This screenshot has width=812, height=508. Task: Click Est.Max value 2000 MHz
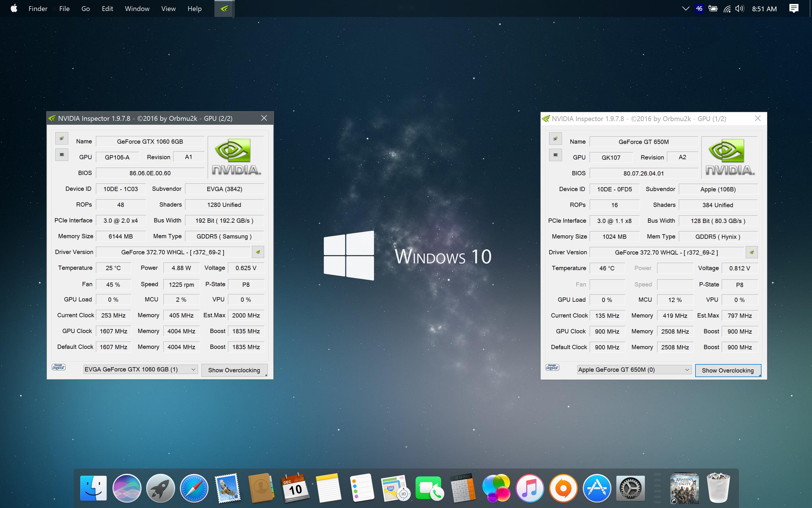(246, 315)
